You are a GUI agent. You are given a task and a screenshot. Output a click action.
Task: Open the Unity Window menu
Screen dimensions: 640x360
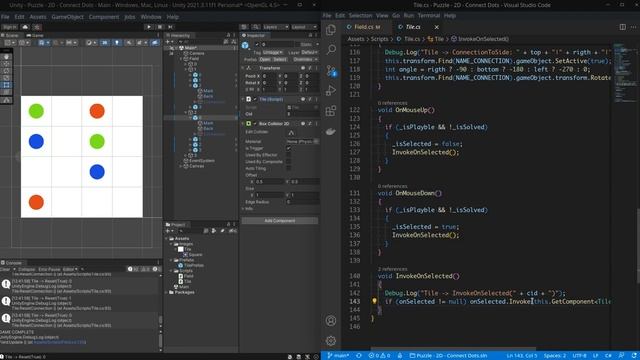point(151,17)
